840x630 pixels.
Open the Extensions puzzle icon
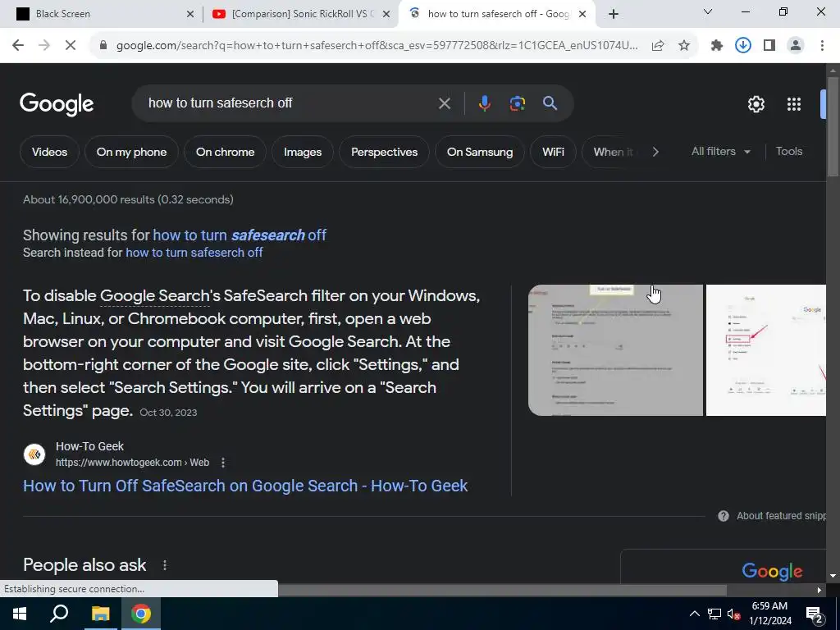point(717,46)
